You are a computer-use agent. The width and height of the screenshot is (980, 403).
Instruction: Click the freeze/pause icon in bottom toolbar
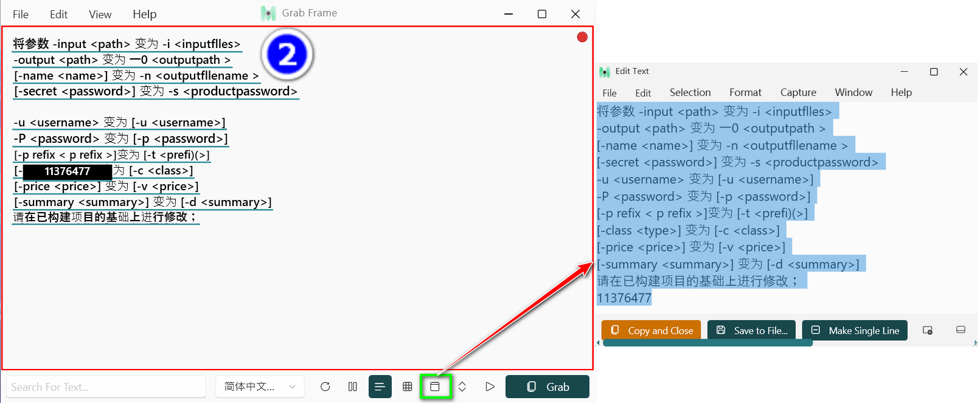coord(352,387)
